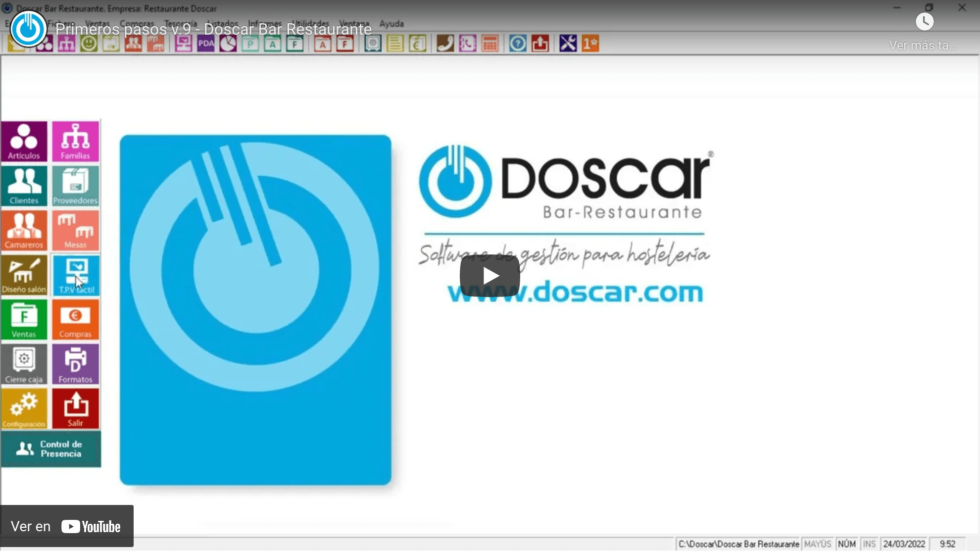The image size is (980, 552).
Task: Open the Ayuda menu
Action: click(392, 24)
